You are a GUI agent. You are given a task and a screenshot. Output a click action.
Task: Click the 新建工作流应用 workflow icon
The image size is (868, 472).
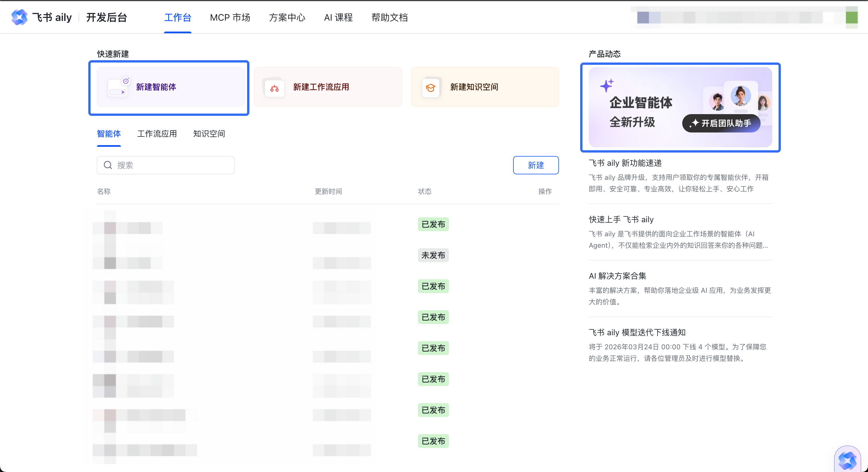pos(274,88)
